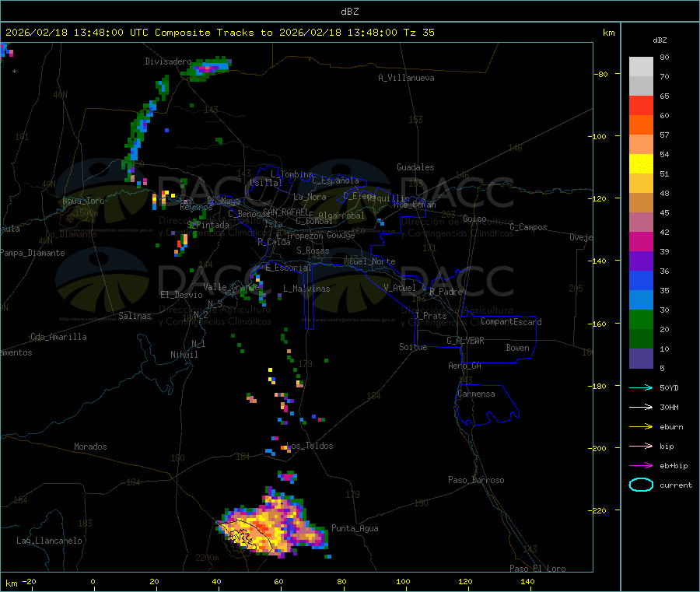700x592 pixels.
Task: Click the Salinas map label
Action: 135,316
